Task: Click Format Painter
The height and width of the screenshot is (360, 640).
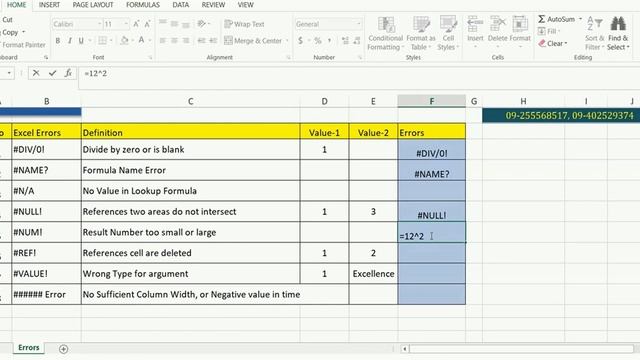Action: pyautogui.click(x=23, y=45)
